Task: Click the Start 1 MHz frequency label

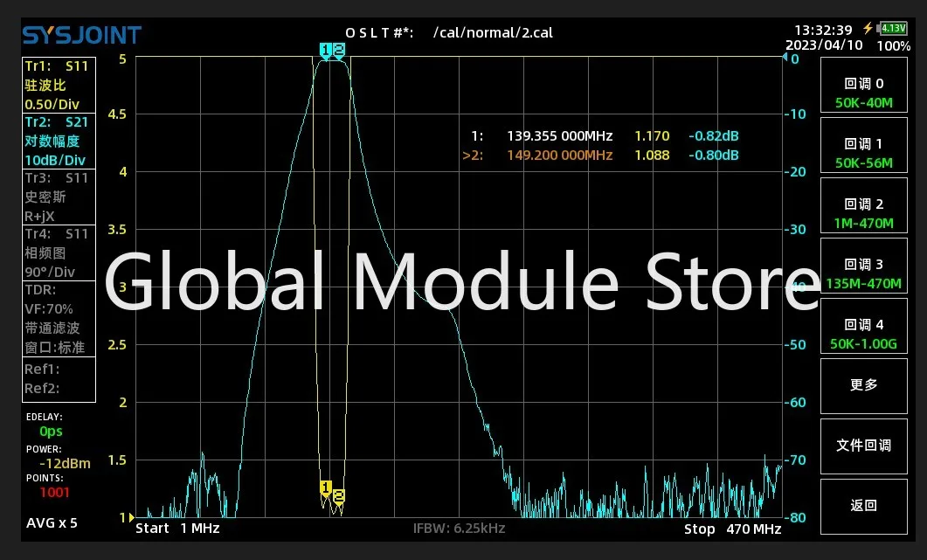Action: [177, 528]
